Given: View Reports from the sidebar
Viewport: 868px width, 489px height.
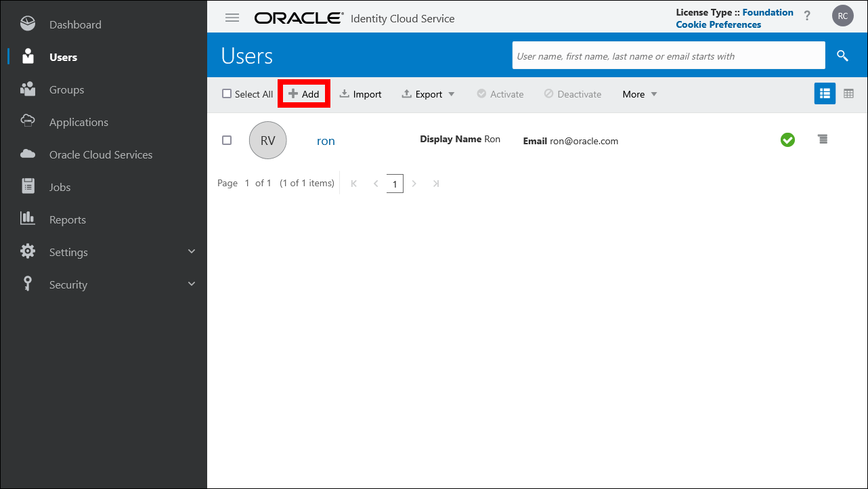Looking at the screenshot, I should pyautogui.click(x=67, y=219).
